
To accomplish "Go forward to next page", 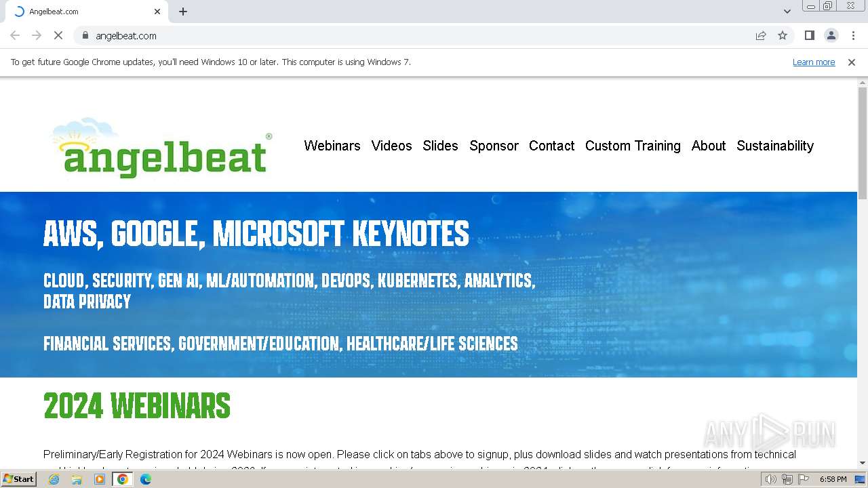I will [37, 35].
